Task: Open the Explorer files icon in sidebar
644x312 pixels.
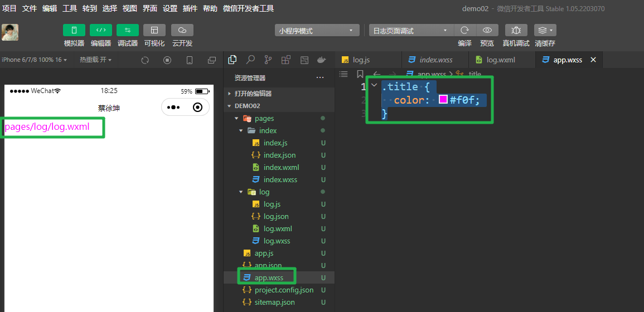Action: [232, 60]
